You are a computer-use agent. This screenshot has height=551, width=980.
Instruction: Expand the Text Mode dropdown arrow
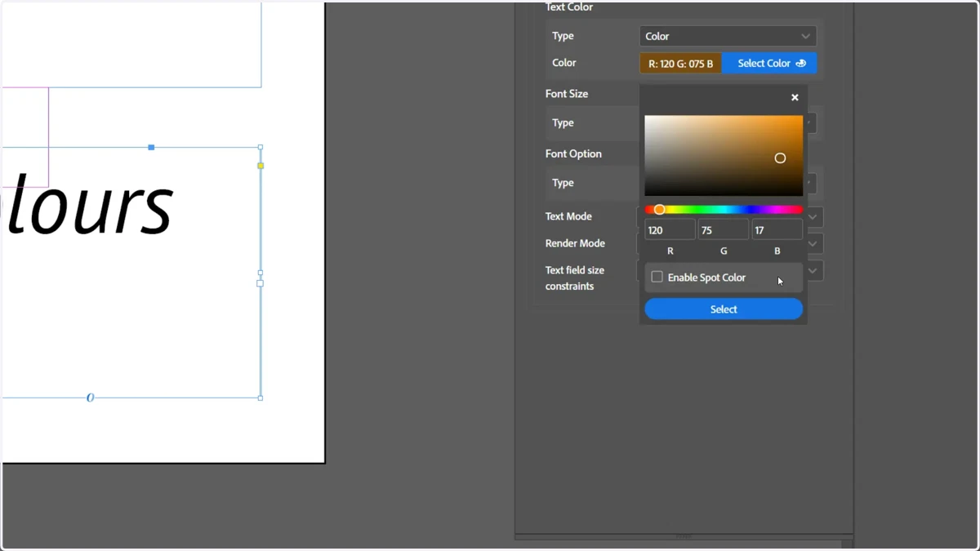click(813, 217)
